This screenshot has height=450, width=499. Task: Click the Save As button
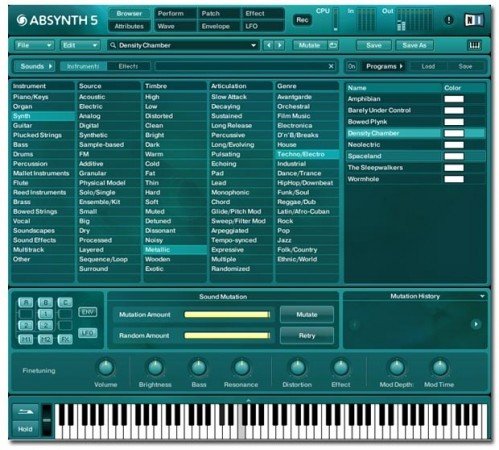(x=414, y=45)
